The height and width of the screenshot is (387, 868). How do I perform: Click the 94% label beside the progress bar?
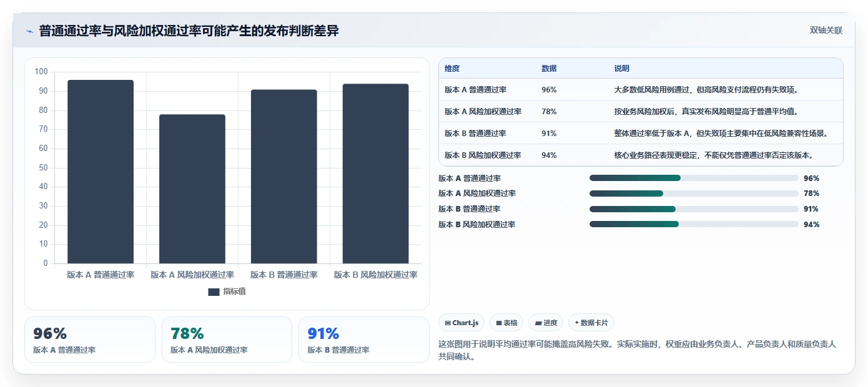(811, 225)
